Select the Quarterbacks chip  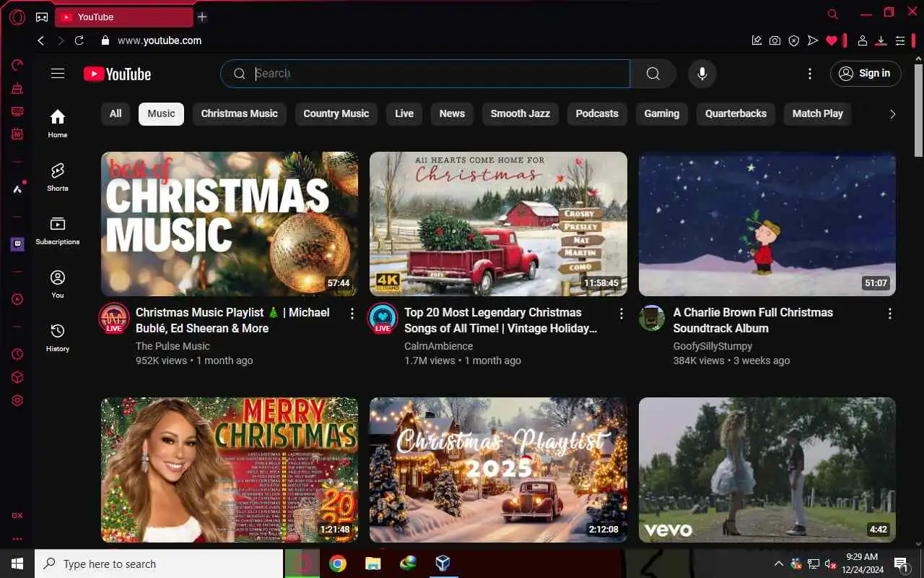click(736, 113)
